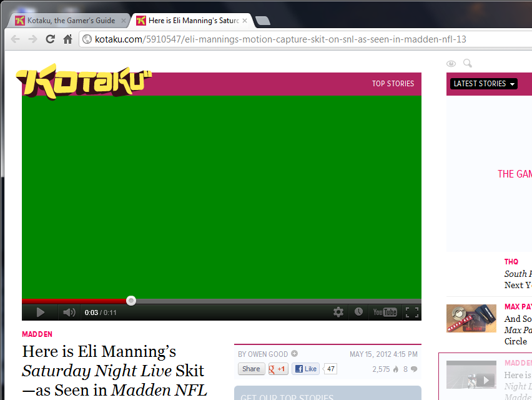Click the Eli Manning article headline
The width and height of the screenshot is (532, 400).
click(x=114, y=371)
